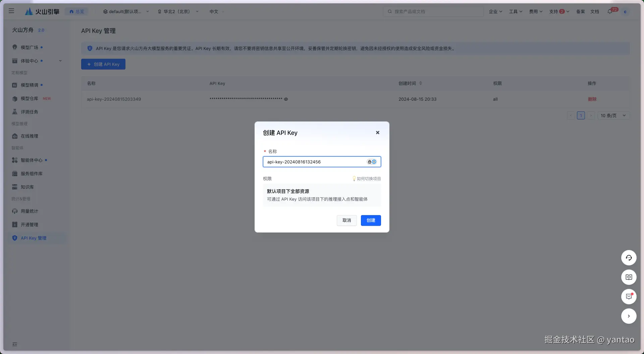
Task: Collapse the floating widget panel arrow
Action: click(629, 316)
